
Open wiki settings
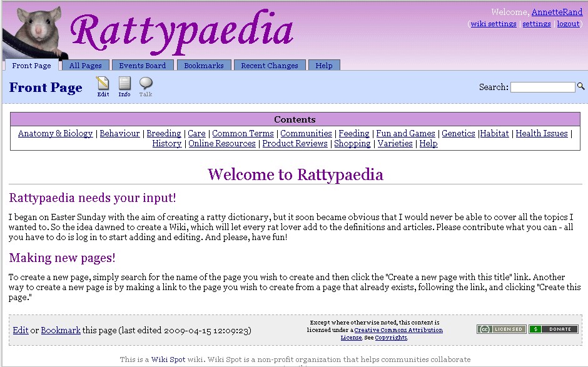click(x=492, y=23)
